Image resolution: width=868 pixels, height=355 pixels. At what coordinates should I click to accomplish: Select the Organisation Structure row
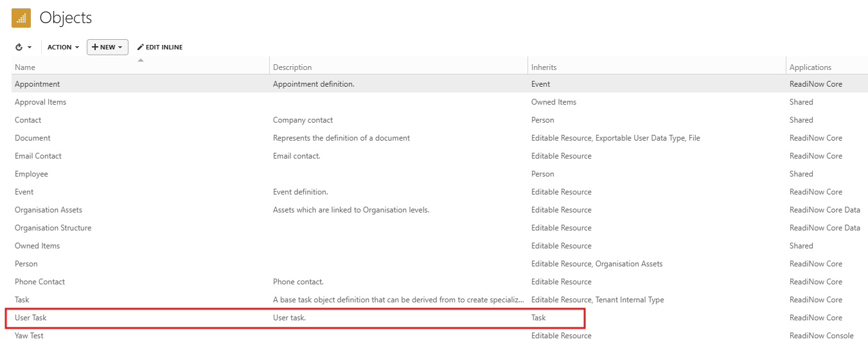(53, 228)
